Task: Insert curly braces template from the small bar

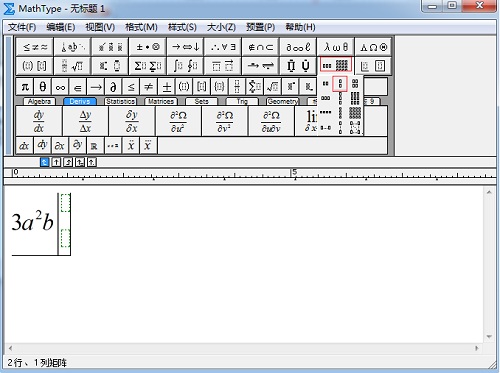Action: point(219,87)
